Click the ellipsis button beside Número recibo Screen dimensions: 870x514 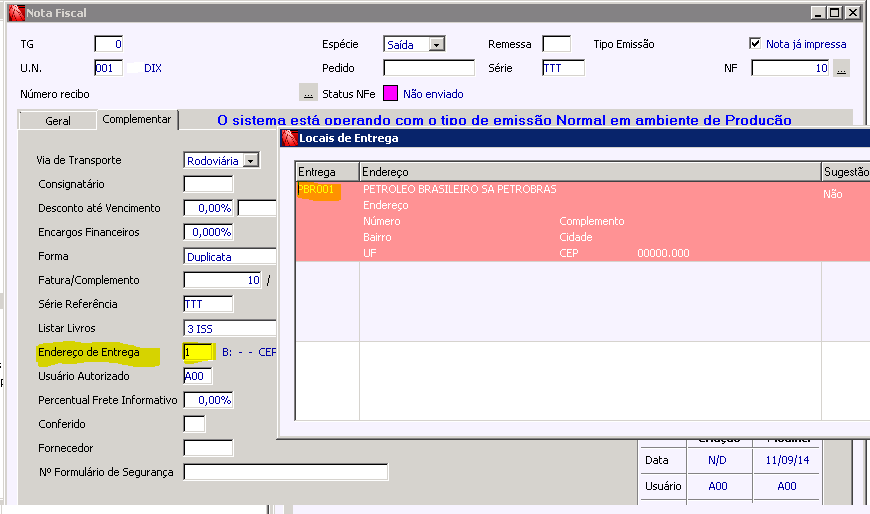coord(308,93)
